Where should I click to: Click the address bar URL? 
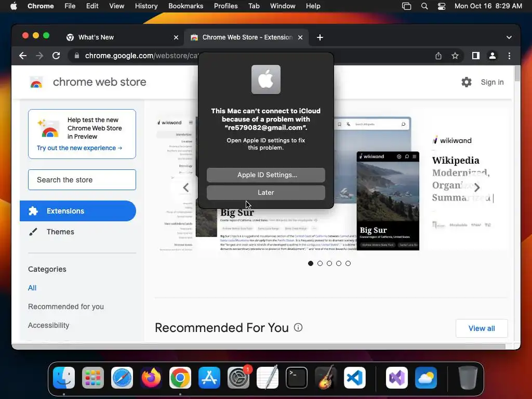(x=141, y=56)
